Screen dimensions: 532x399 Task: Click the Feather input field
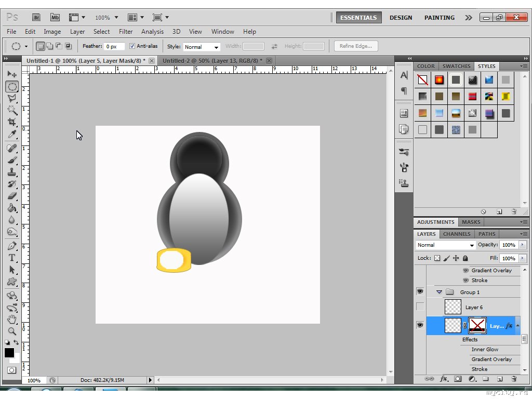[114, 47]
